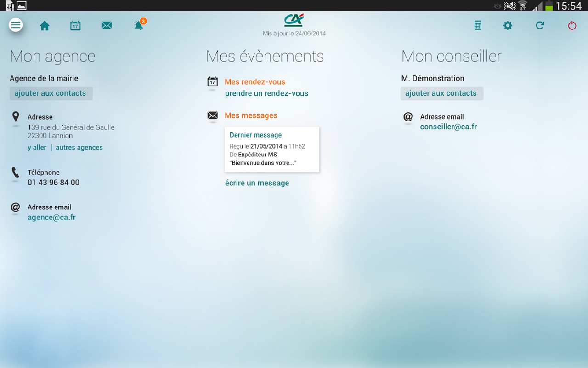This screenshot has height=368, width=588.
Task: Email conseiller@ca.fr
Action: click(x=448, y=127)
